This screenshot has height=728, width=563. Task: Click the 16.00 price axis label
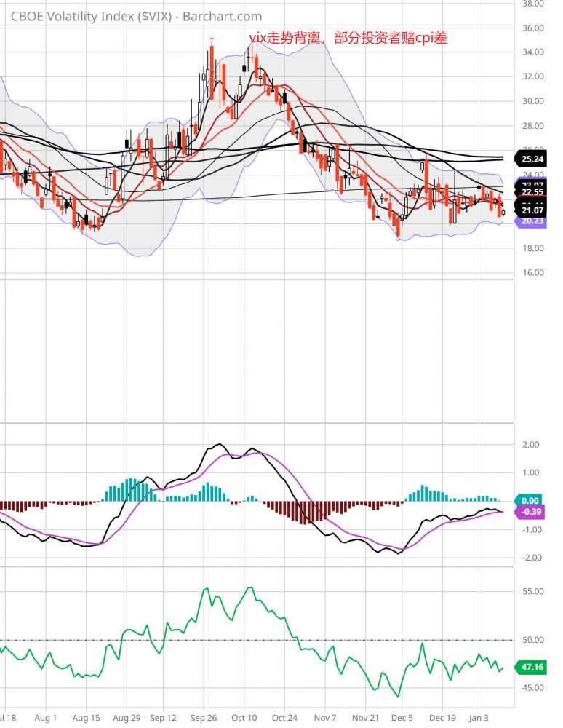534,273
